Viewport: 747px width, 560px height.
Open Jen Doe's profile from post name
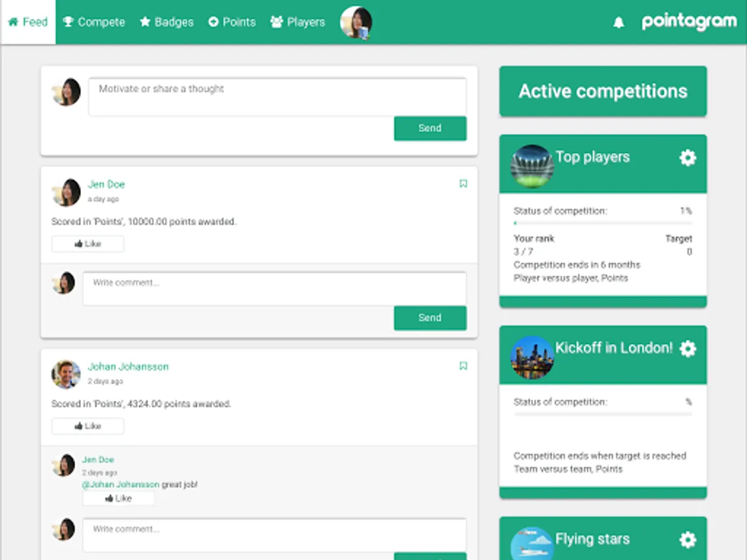106,184
